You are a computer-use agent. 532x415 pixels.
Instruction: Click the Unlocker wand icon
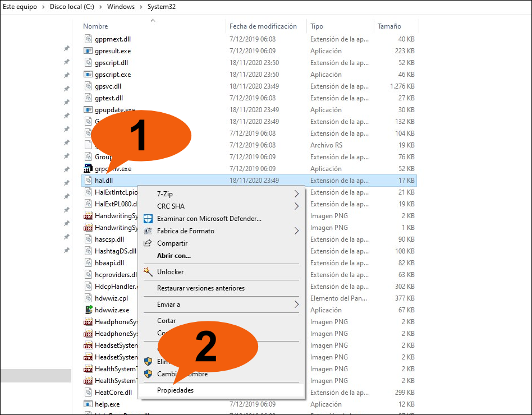[148, 271]
